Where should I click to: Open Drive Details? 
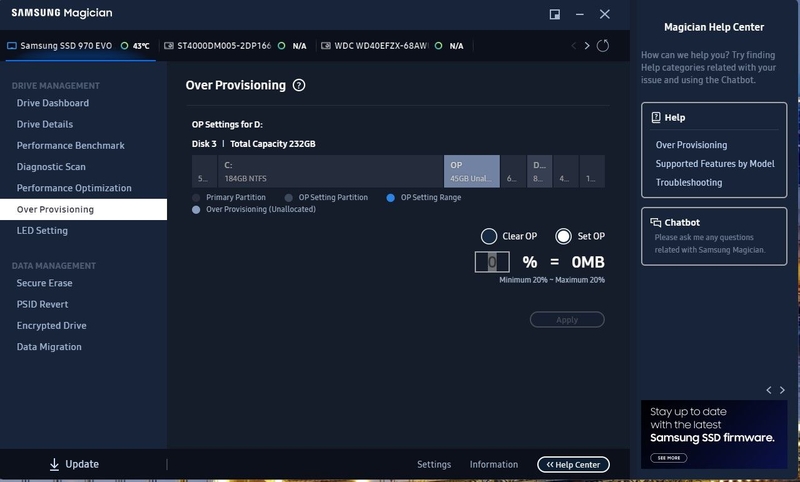[x=45, y=124]
